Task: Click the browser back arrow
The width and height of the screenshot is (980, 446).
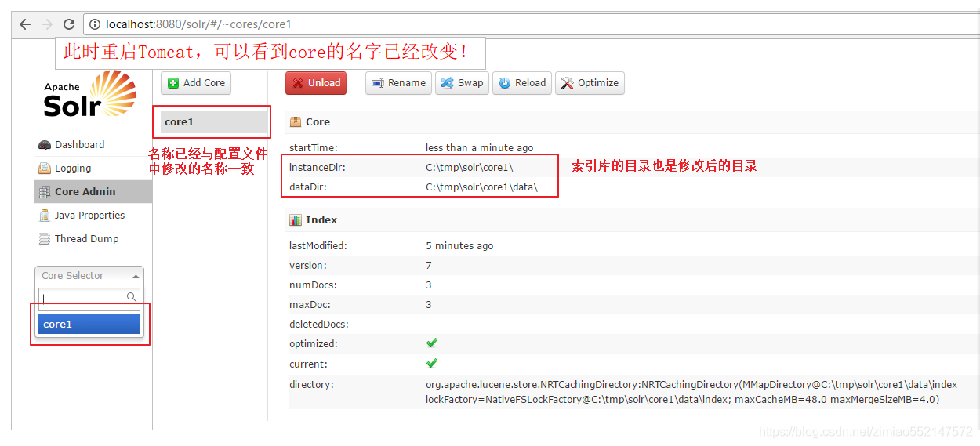Action: tap(25, 24)
